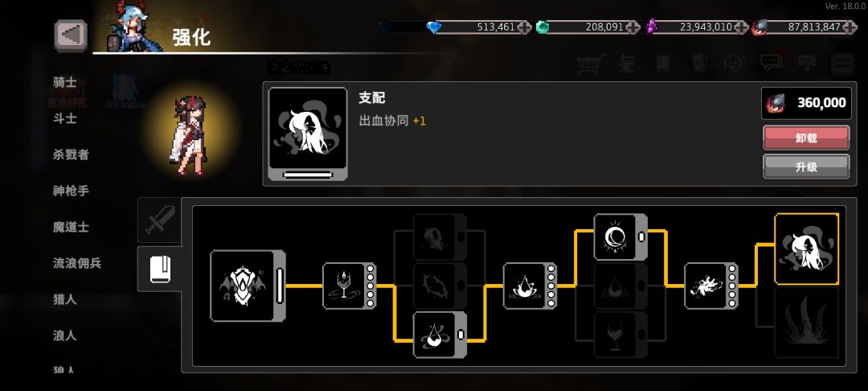Select the feather burst skill node
This screenshot has width=868, height=391.
tap(710, 286)
